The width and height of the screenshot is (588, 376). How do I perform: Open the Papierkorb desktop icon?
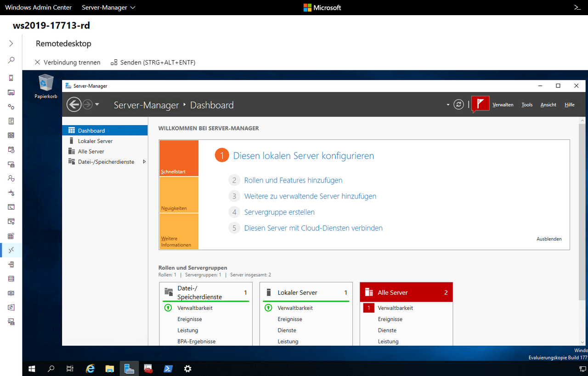(x=45, y=86)
